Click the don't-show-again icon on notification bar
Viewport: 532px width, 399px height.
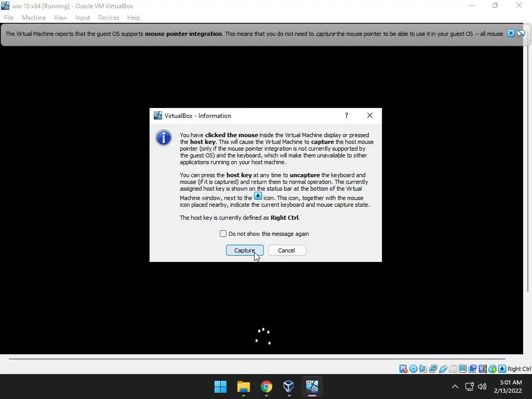coord(521,33)
